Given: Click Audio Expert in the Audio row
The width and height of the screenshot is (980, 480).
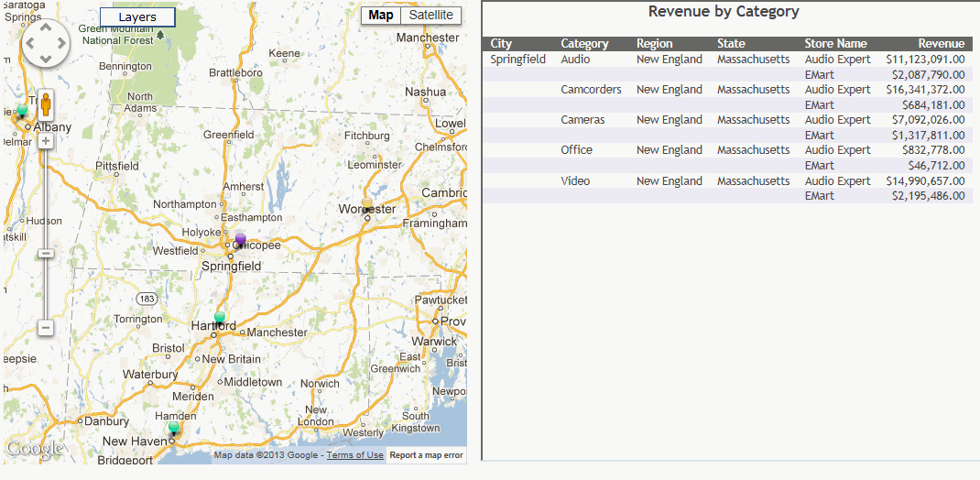Looking at the screenshot, I should (837, 60).
